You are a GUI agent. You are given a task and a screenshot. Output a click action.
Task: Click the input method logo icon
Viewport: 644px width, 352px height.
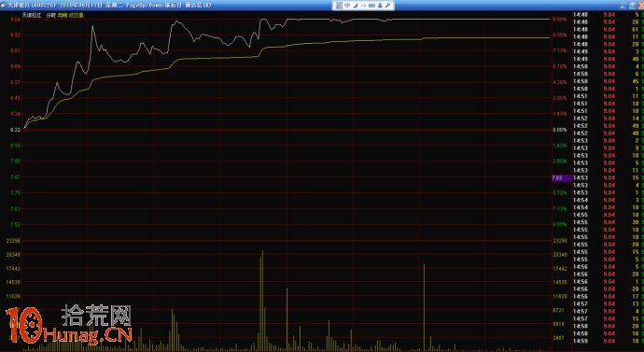[339, 6]
